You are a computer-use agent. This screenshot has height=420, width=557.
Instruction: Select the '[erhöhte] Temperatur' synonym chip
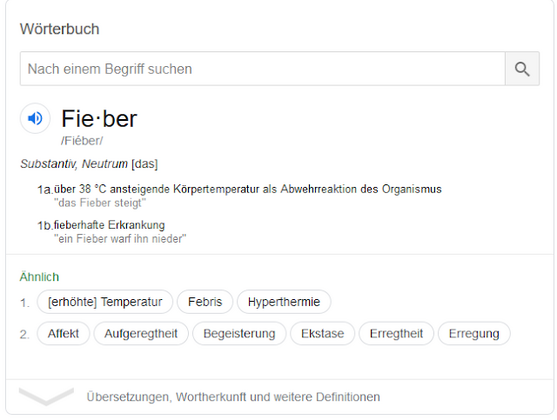pyautogui.click(x=105, y=302)
